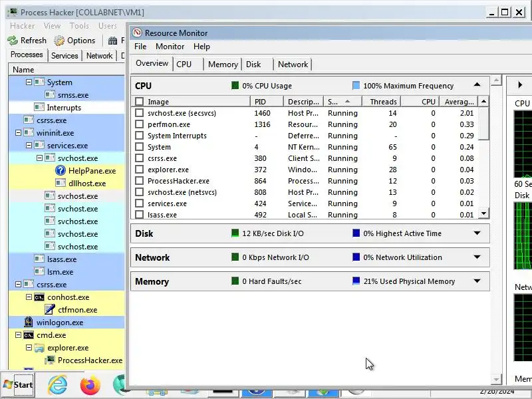Collapse the conhost.exe tree node
Viewport: 532px width, 399px height.
click(x=29, y=297)
